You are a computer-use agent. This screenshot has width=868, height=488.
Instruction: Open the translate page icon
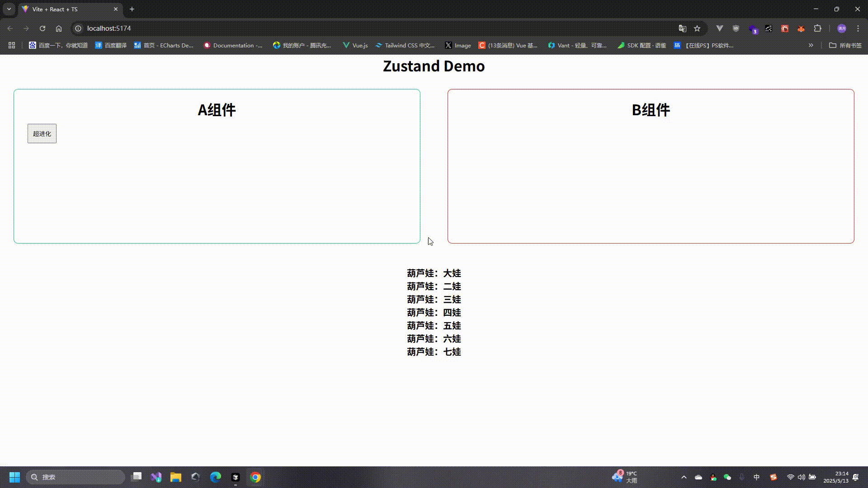(x=683, y=28)
